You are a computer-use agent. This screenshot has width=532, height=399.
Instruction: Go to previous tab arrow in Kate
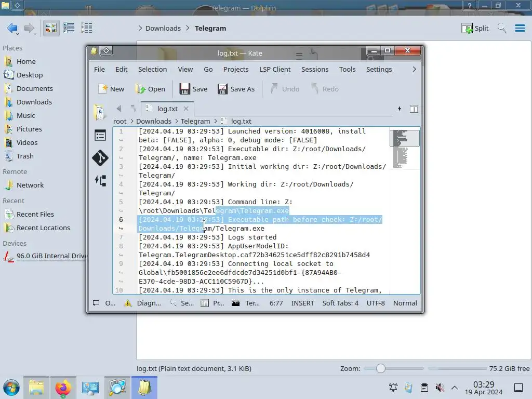[x=119, y=109]
